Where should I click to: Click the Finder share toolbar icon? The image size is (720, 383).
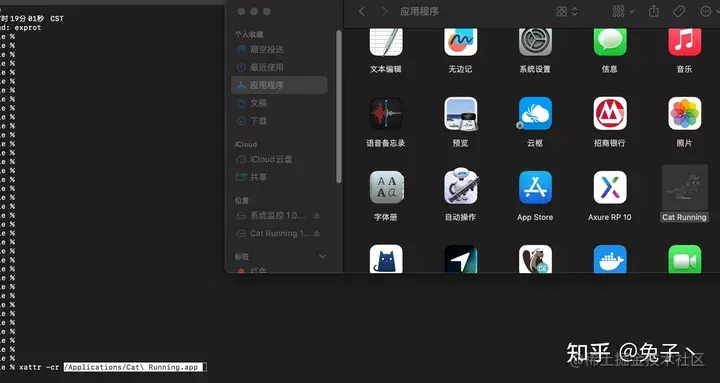654,11
